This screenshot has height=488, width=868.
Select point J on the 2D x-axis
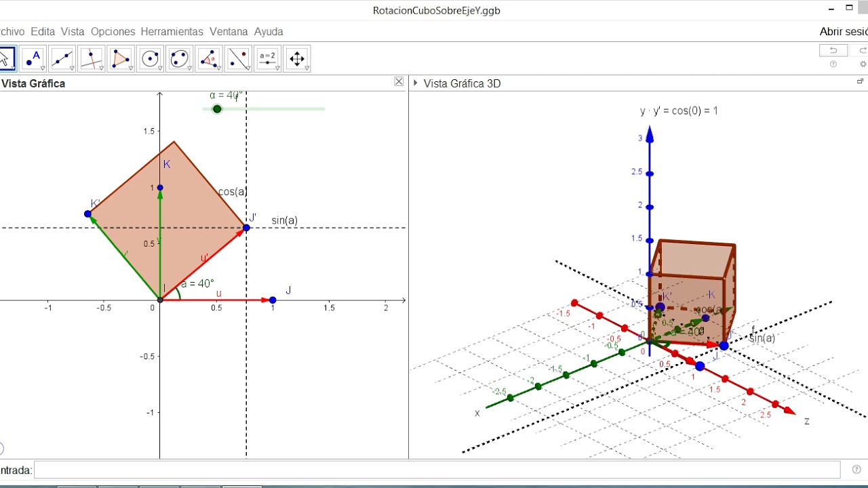(273, 300)
